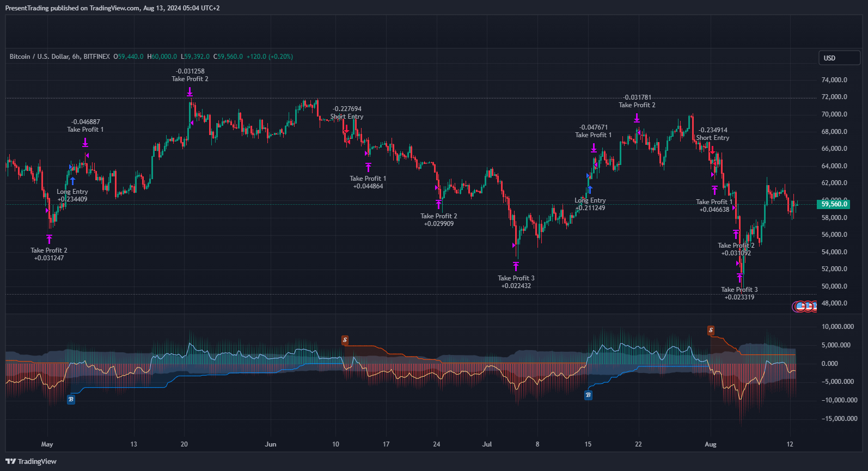Click the magenta arrow above Take Profit 3 +0.022432
Screen dimensions: 868x471
click(516, 266)
